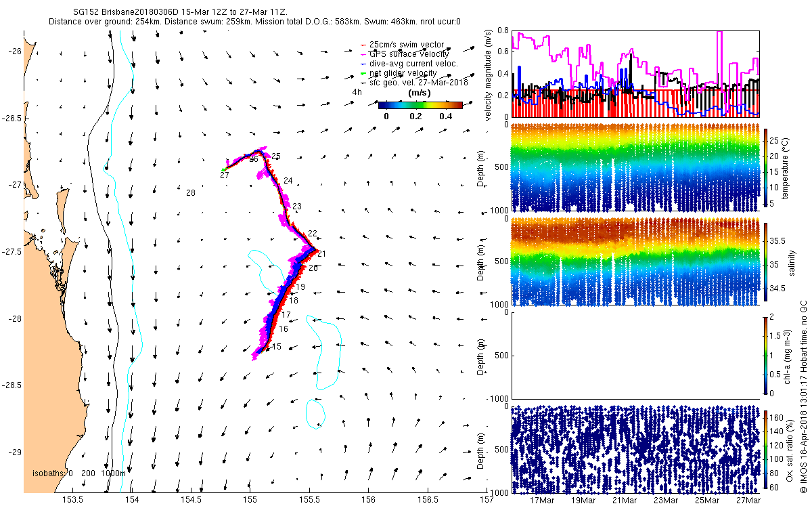Click the temperature colorbar

[766, 168]
